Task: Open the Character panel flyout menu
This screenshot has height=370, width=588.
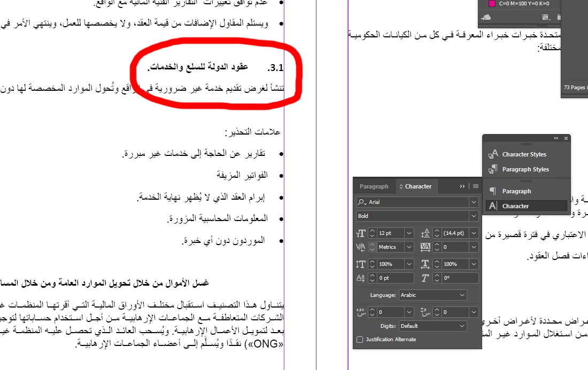Action: (x=476, y=186)
